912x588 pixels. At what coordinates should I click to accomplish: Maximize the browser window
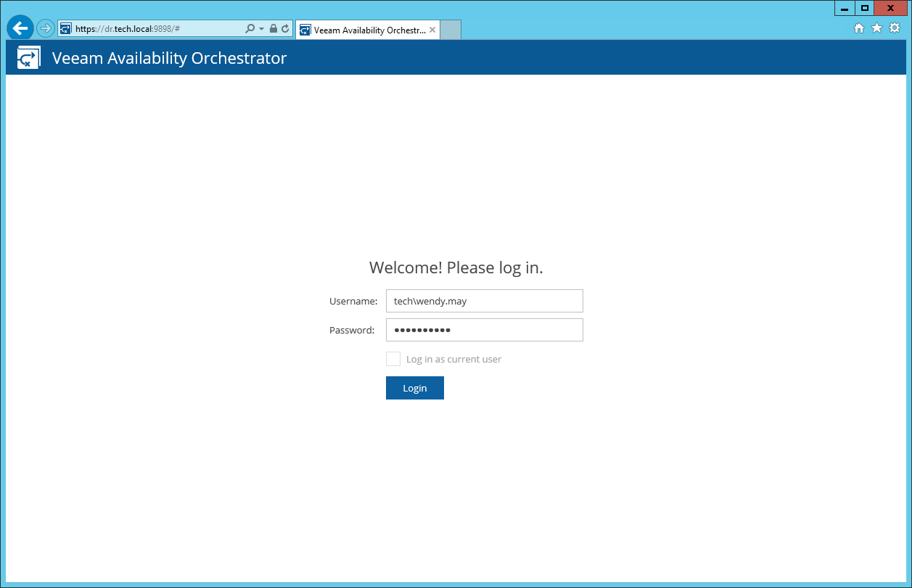(x=865, y=8)
